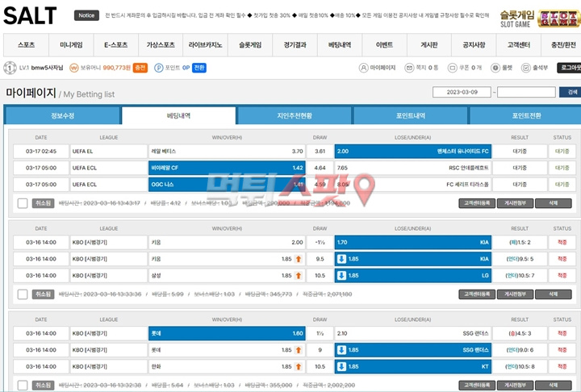Tick the checkbox for the 13:33:36 bet
This screenshot has width=581, height=392.
point(23,294)
